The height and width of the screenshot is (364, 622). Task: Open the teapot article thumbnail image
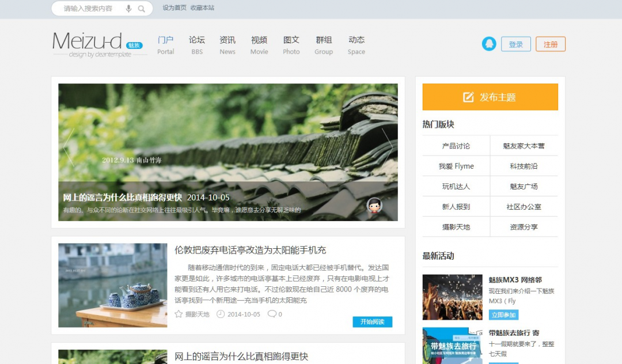pos(113,285)
